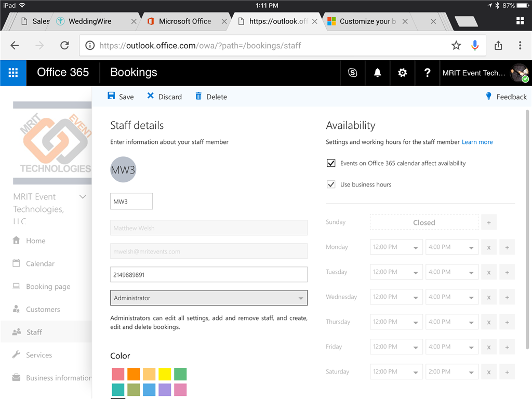This screenshot has height=399, width=532.
Task: Bookmark the page with the star icon
Action: click(x=456, y=46)
